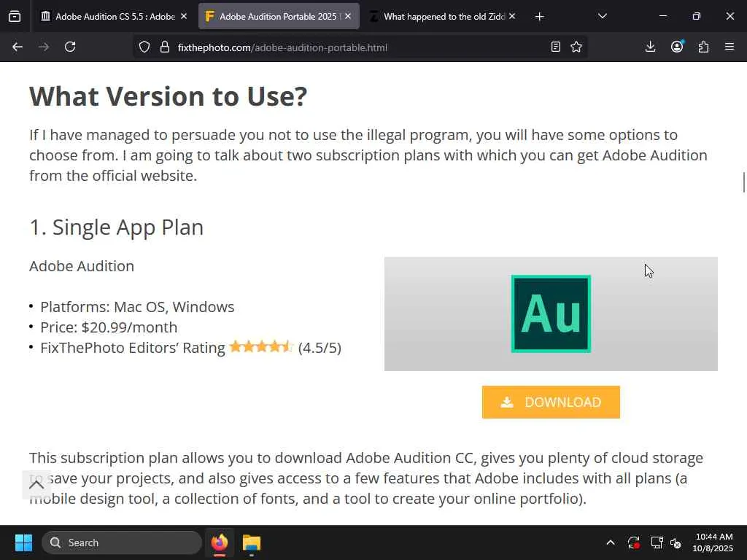Go back using the back arrow
This screenshot has width=747, height=560.
(18, 47)
